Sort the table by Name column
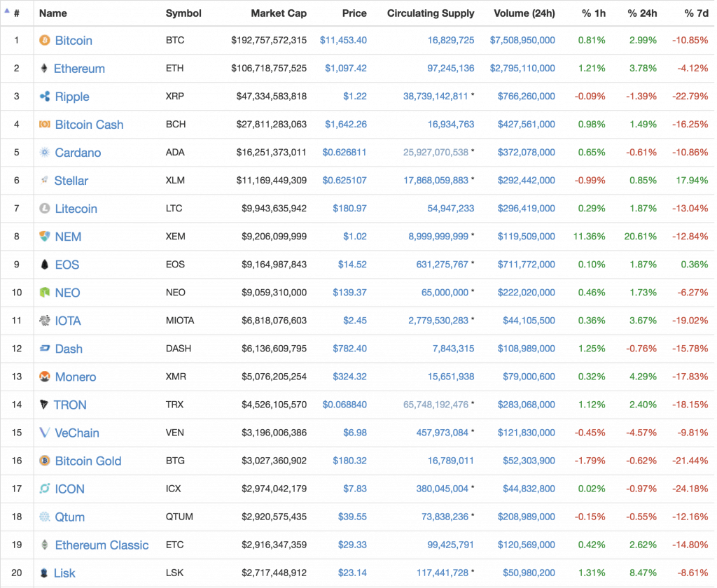The image size is (717, 588). pos(53,13)
